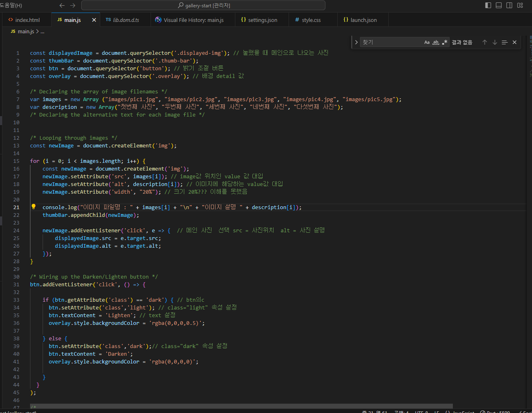532x413 pixels.
Task: Open the 도움말(H) help menu
Action: point(11,5)
